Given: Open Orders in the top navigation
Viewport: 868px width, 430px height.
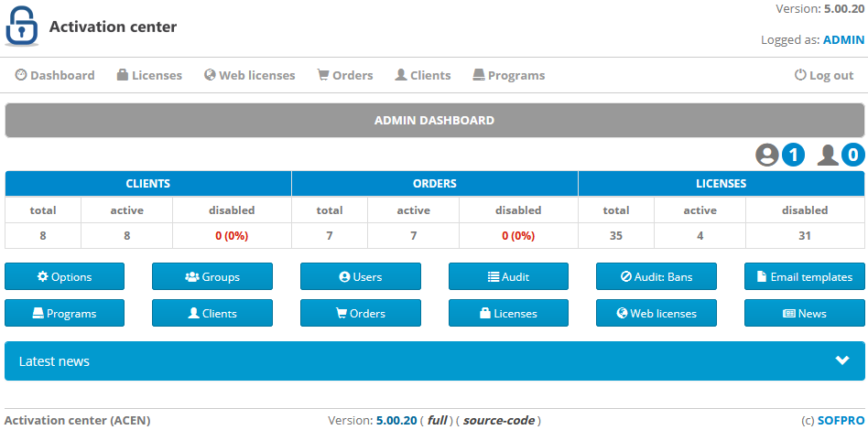Looking at the screenshot, I should [x=345, y=75].
